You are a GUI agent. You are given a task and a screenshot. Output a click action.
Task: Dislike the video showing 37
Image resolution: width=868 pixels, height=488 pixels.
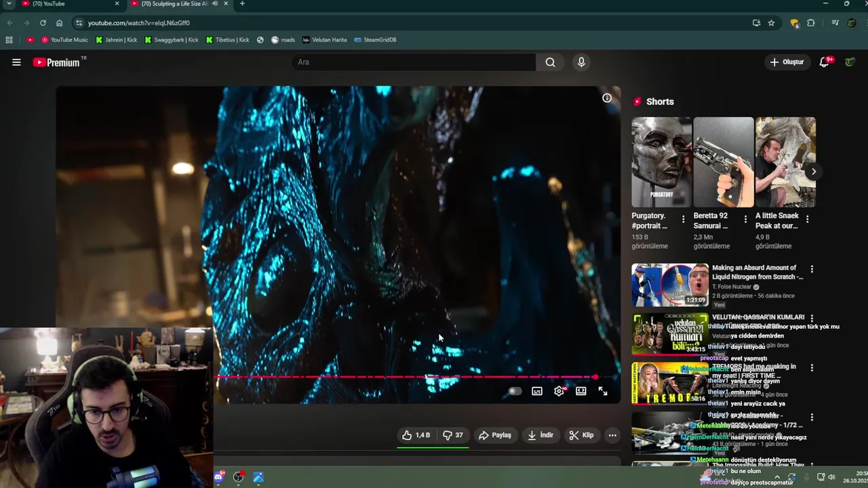(x=453, y=435)
